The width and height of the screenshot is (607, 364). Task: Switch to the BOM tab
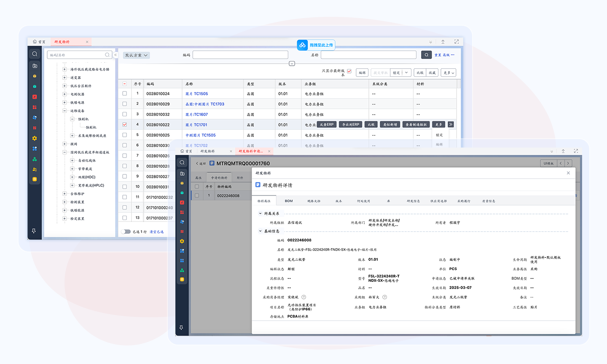289,201
